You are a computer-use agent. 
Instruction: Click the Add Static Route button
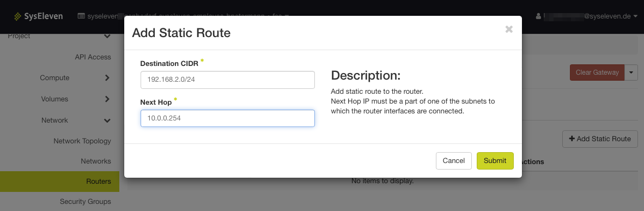(x=600, y=139)
